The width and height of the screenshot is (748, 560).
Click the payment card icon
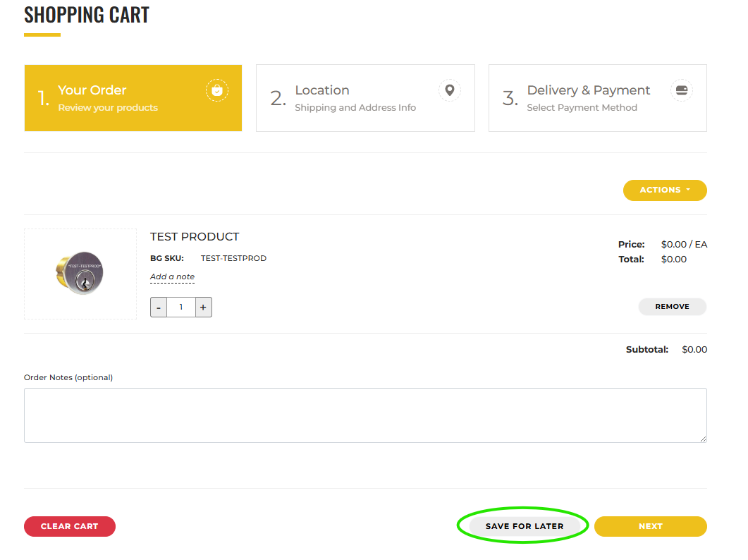click(681, 90)
